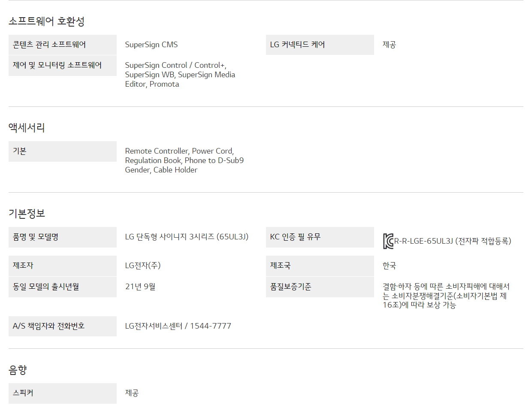Click the SuperSign CMS value text

[151, 45]
